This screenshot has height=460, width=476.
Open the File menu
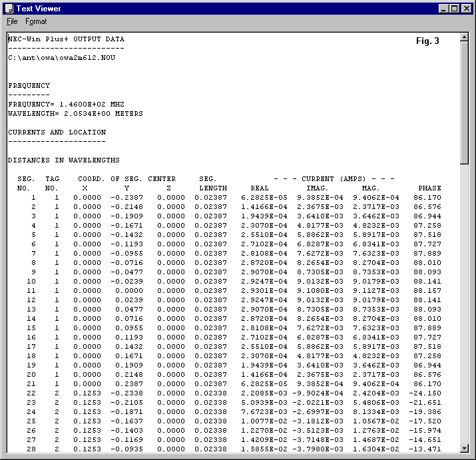click(x=12, y=21)
